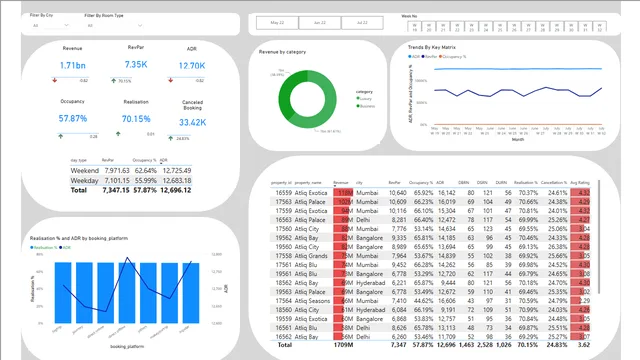The width and height of the screenshot is (640, 360).
Task: Click the red down arrow under Revenue
Action: [x=55, y=80]
